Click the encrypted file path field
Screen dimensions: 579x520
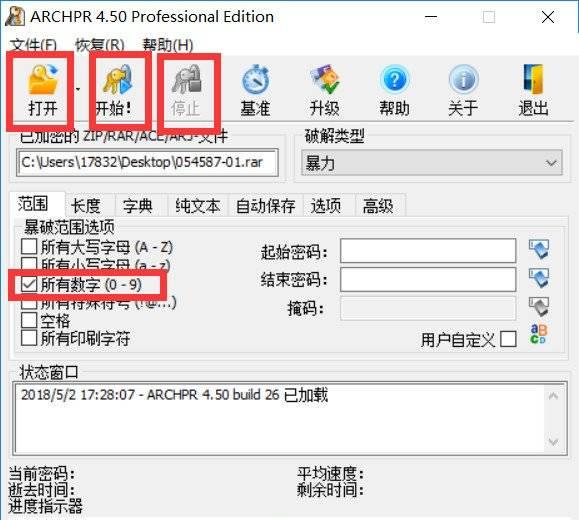[x=147, y=162]
